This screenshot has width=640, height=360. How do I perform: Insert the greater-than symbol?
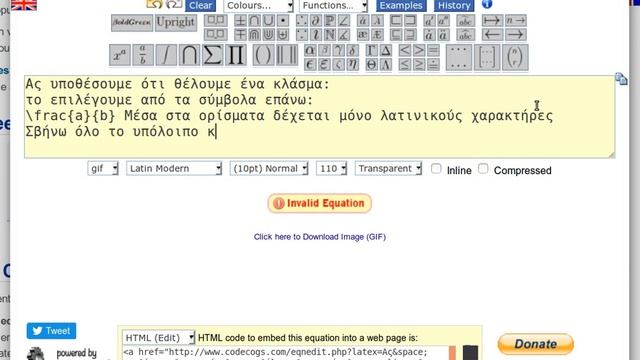[419, 51]
